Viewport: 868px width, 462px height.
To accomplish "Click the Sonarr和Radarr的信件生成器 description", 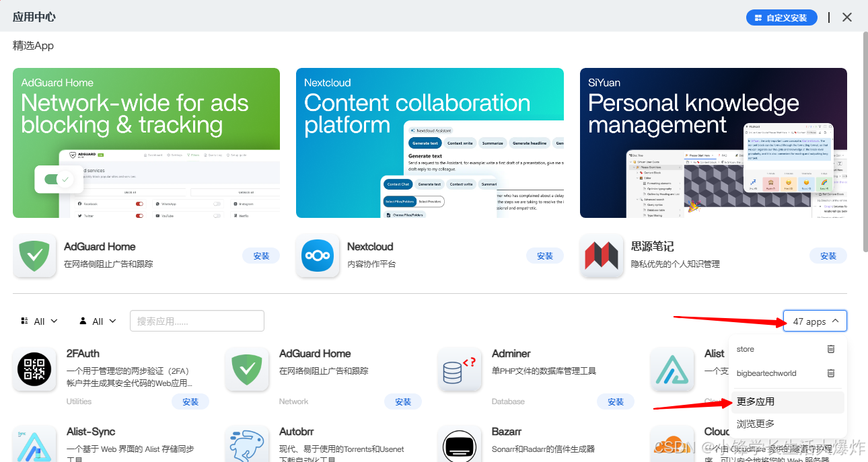I will (544, 449).
